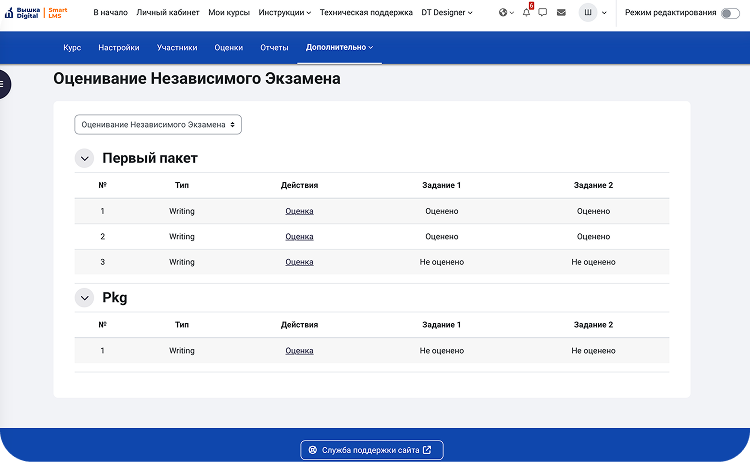
Task: Click Writing type cell in Pkg row 1
Action: coord(182,351)
